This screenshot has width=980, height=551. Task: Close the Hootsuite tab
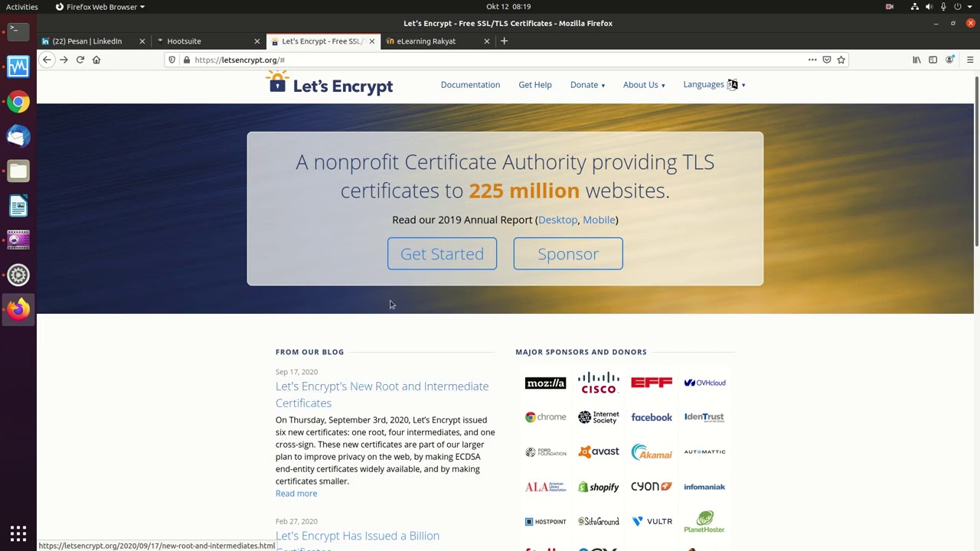point(256,41)
